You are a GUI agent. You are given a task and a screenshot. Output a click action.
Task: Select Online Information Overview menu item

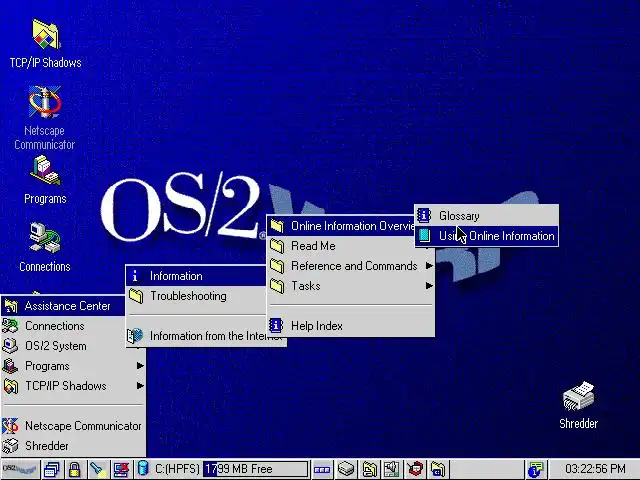coord(341,226)
